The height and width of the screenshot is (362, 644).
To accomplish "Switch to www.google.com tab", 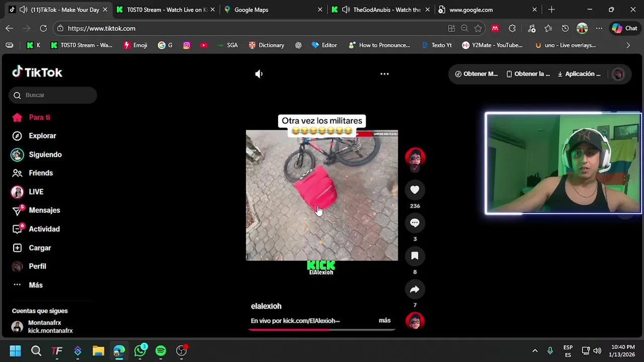I will click(488, 10).
